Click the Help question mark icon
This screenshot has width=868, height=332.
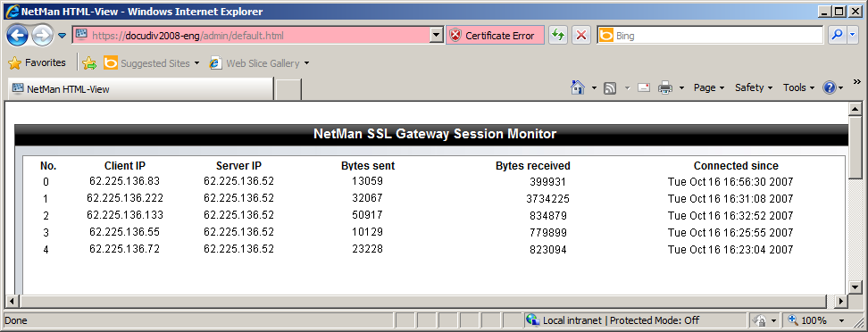pos(830,87)
